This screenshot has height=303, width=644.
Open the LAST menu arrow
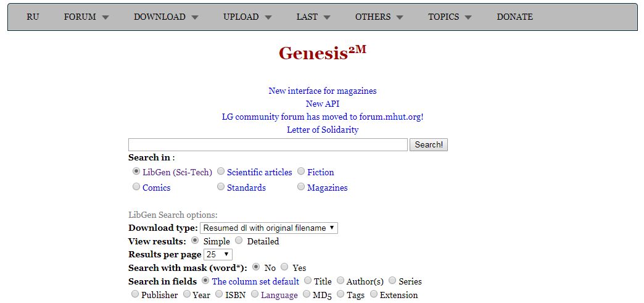pyautogui.click(x=327, y=17)
